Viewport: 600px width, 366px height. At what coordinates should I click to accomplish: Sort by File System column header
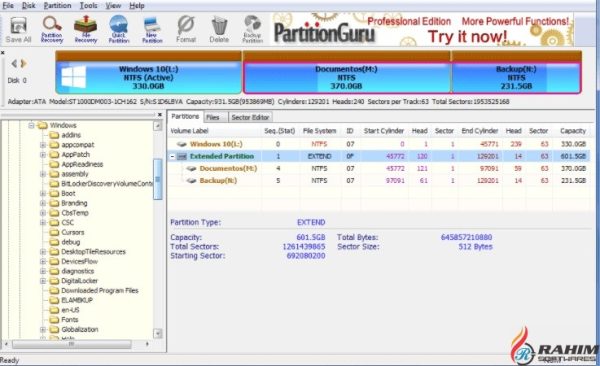pyautogui.click(x=319, y=131)
